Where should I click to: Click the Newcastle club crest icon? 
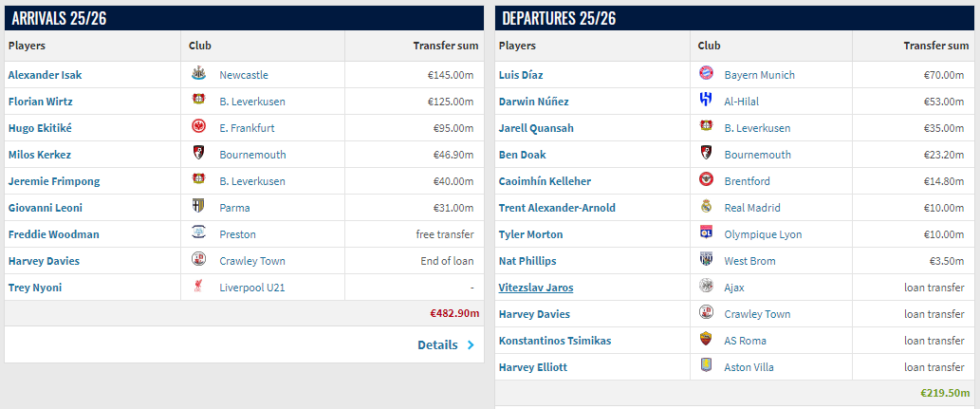coord(199,74)
